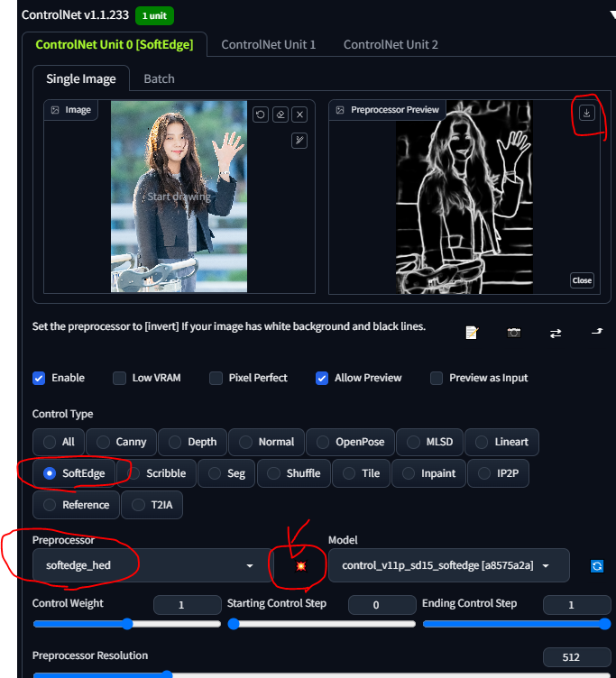Edit the Preprocessor Resolution 512 field

pyautogui.click(x=577, y=657)
